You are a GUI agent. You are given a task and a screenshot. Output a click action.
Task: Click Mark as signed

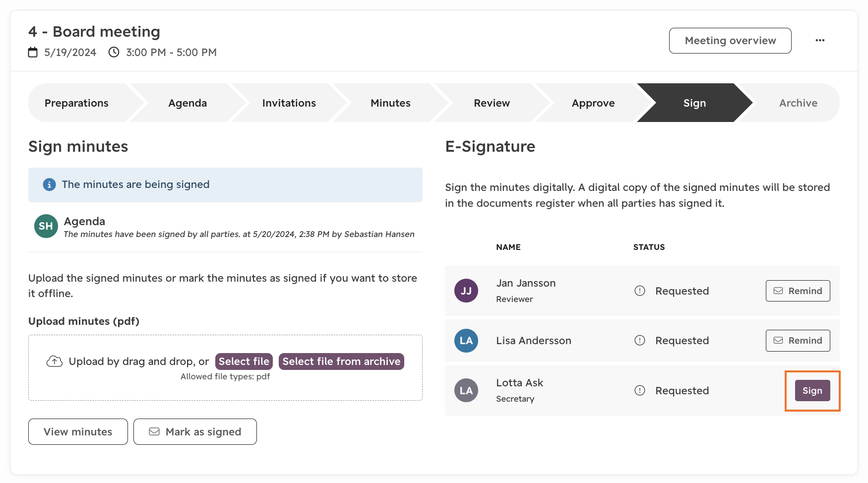[x=195, y=432]
